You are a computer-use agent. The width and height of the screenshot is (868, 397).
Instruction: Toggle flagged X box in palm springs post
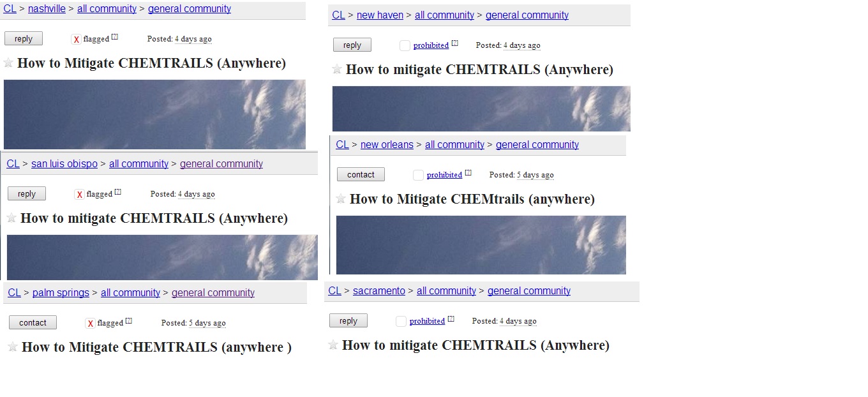click(90, 324)
